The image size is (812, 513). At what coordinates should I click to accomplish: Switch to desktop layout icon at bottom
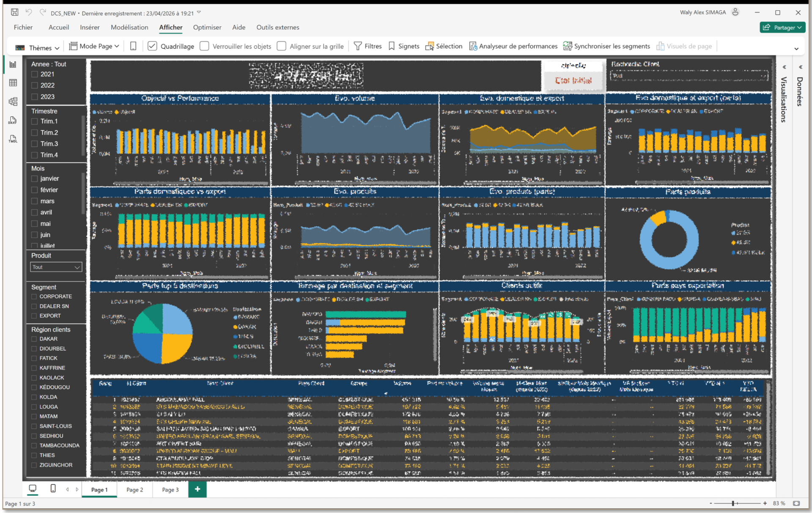click(x=33, y=489)
